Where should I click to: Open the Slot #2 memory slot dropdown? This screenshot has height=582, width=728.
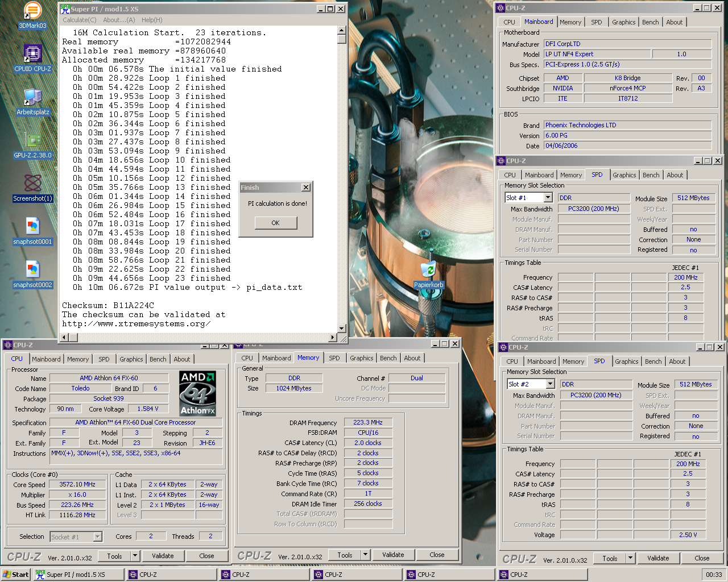551,384
